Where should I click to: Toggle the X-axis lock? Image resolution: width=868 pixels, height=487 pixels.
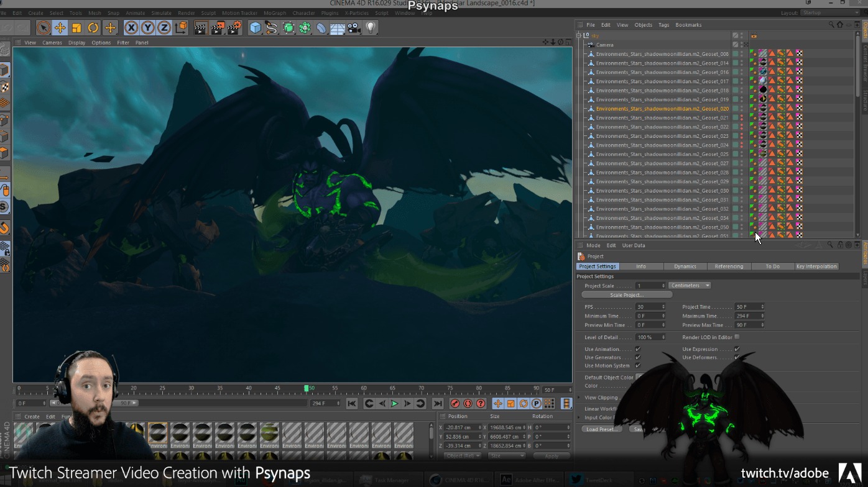pyautogui.click(x=131, y=27)
